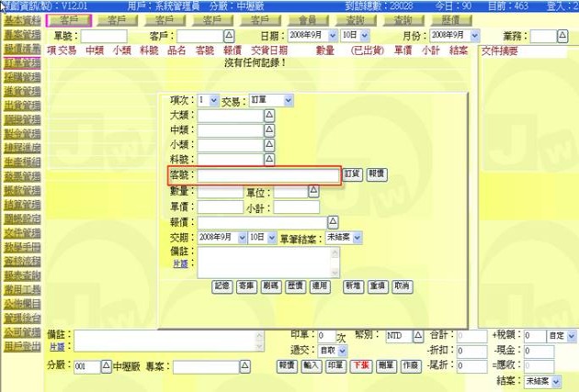Click the lookup triangle beside 業務 field
The image size is (579, 392).
point(562,35)
